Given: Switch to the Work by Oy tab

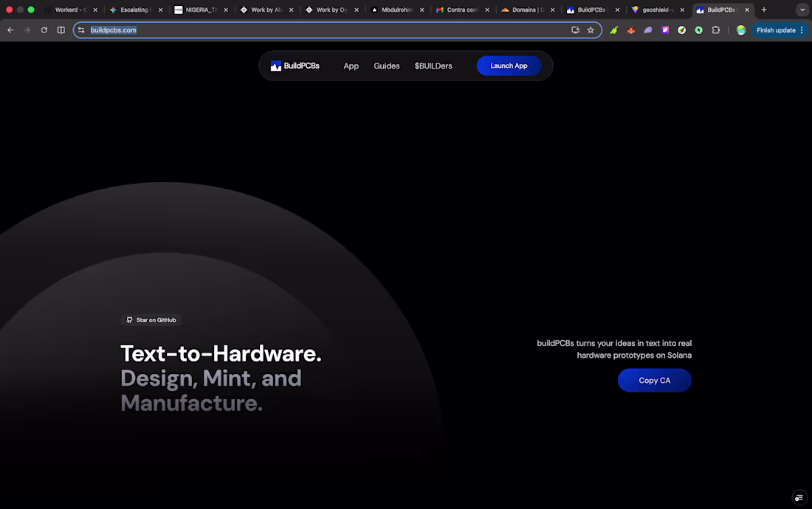Looking at the screenshot, I should pyautogui.click(x=332, y=10).
